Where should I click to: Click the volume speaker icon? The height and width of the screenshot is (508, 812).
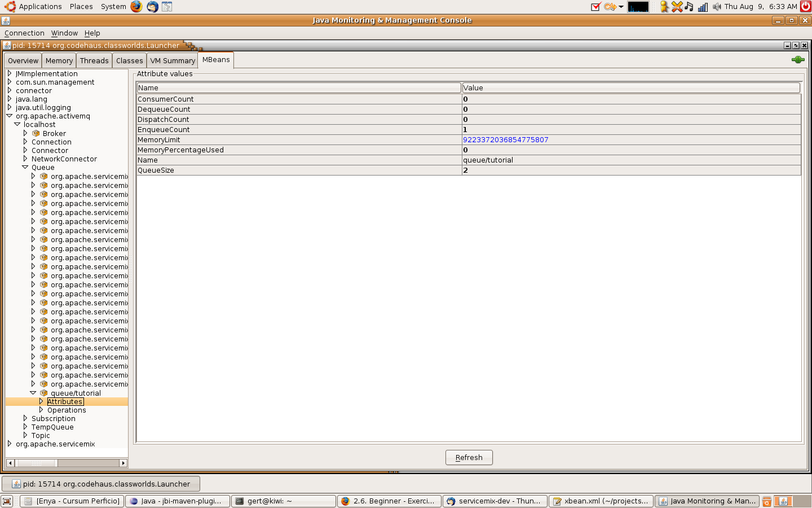point(717,7)
